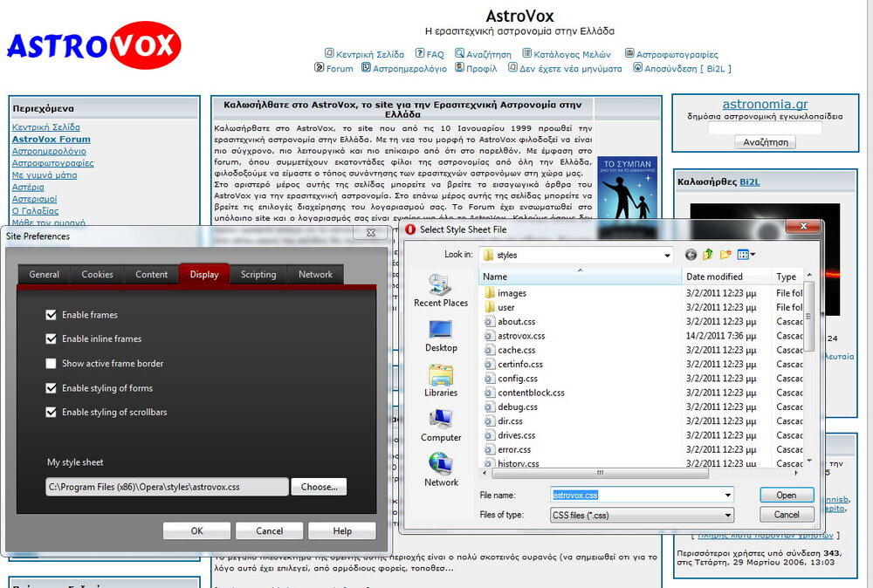Open Recent Places in the places bar
The width and height of the screenshot is (873, 588).
click(441, 291)
